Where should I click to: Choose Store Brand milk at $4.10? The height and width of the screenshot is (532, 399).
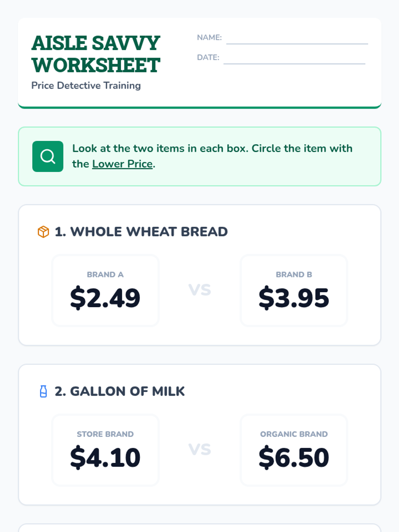[105, 450]
